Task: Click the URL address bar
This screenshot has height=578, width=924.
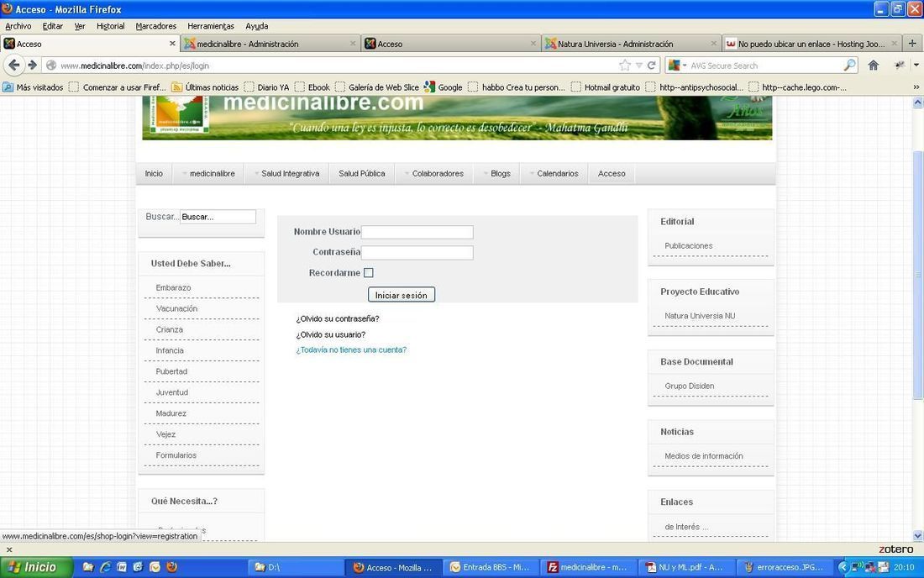Action: [x=336, y=66]
